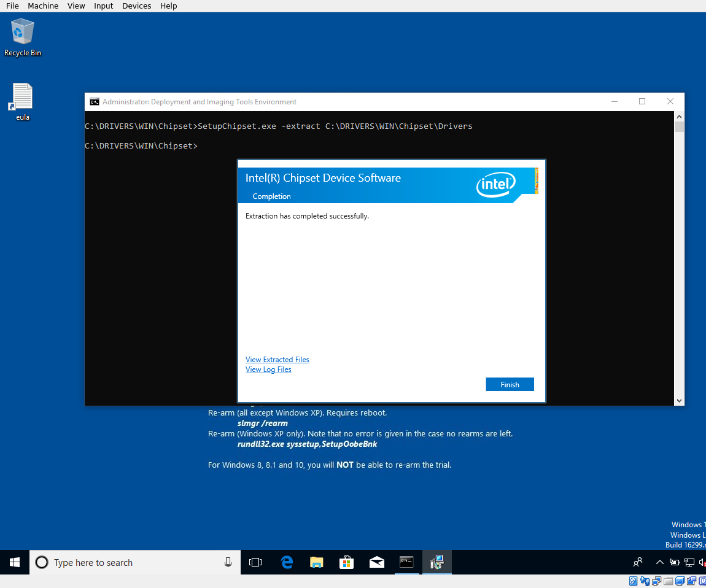Open Task View from taskbar
The width and height of the screenshot is (706, 588).
pyautogui.click(x=255, y=562)
